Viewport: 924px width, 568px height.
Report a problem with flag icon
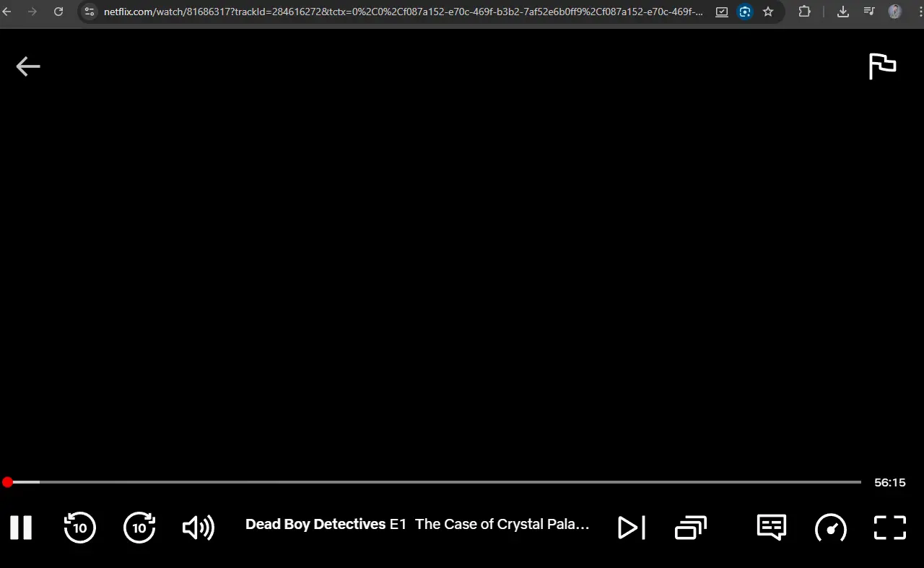point(882,66)
